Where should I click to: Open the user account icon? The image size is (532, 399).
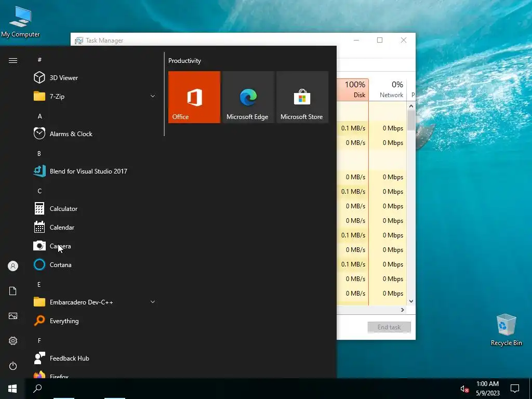click(13, 266)
